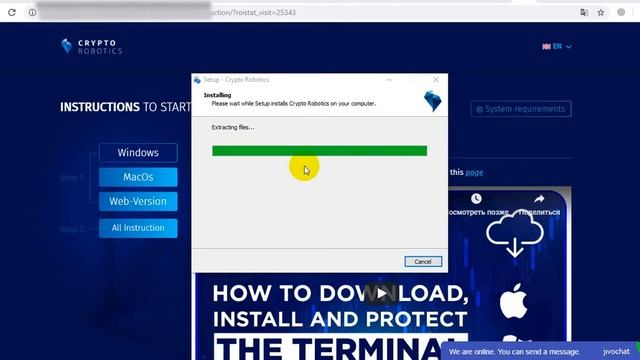Minimize the Setup - Crypto Robotics window
Image resolution: width=640 pixels, height=360 pixels.
pyautogui.click(x=389, y=80)
